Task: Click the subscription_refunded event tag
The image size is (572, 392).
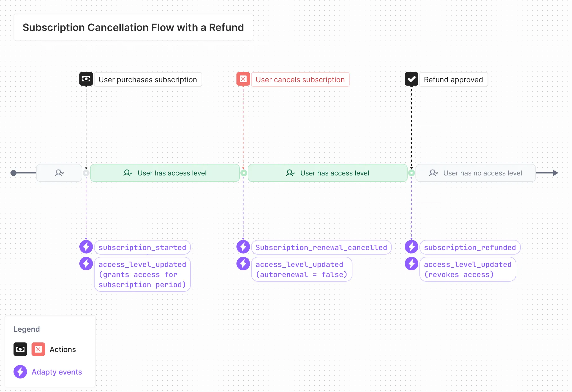Action: [x=470, y=248]
